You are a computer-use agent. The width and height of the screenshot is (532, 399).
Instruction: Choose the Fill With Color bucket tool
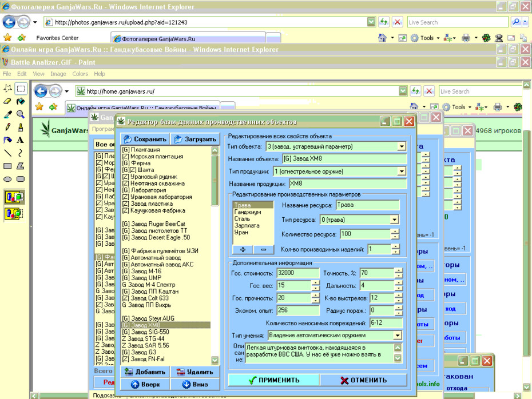21,101
